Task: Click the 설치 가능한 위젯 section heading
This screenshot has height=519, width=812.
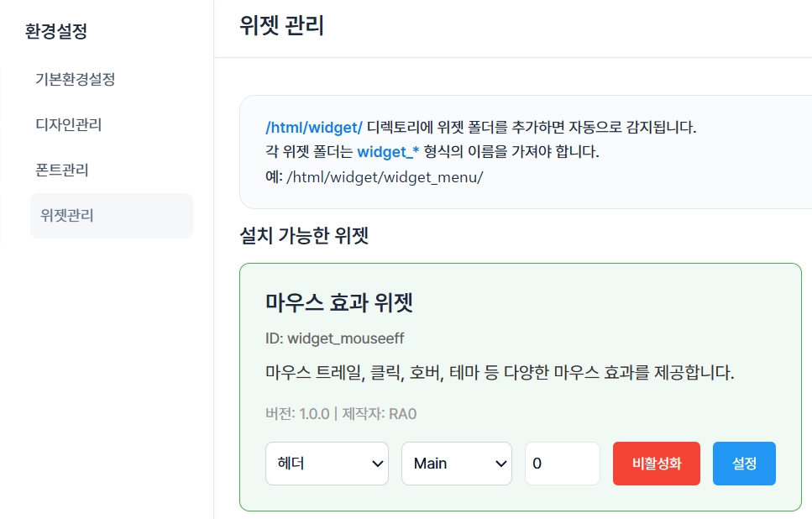Action: (x=304, y=236)
